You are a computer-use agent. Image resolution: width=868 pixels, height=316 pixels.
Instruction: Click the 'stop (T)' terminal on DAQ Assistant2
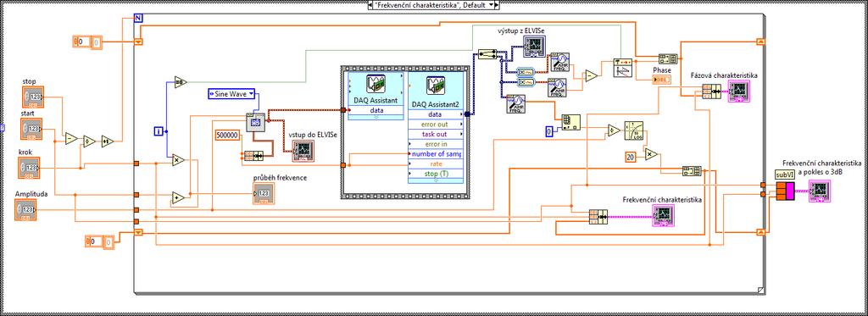pyautogui.click(x=435, y=174)
